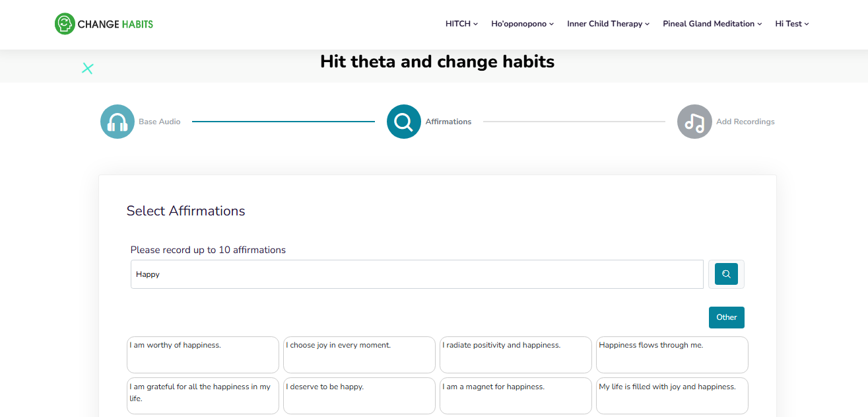Click the Base Audio headphones icon
868x417 pixels.
(x=117, y=122)
